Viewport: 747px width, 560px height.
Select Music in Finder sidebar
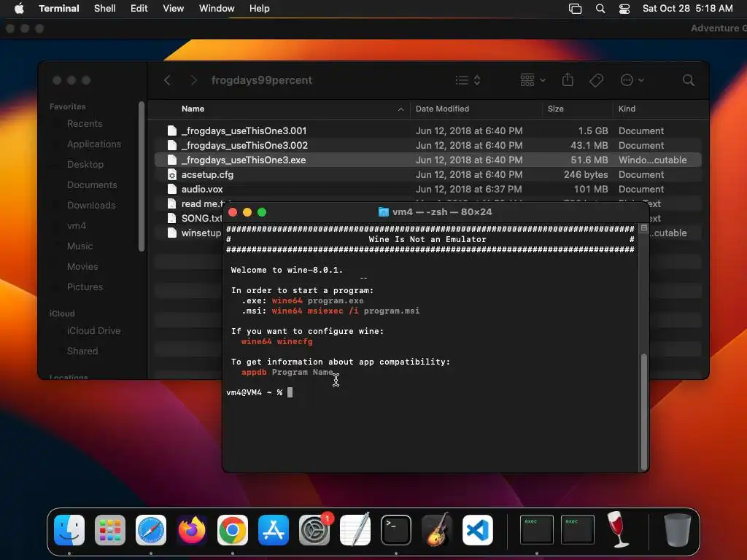80,246
